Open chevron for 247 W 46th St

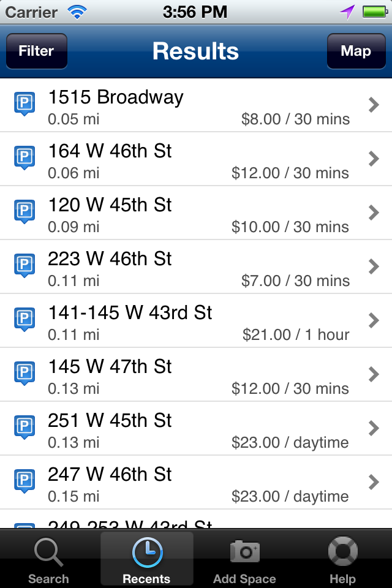click(x=373, y=482)
